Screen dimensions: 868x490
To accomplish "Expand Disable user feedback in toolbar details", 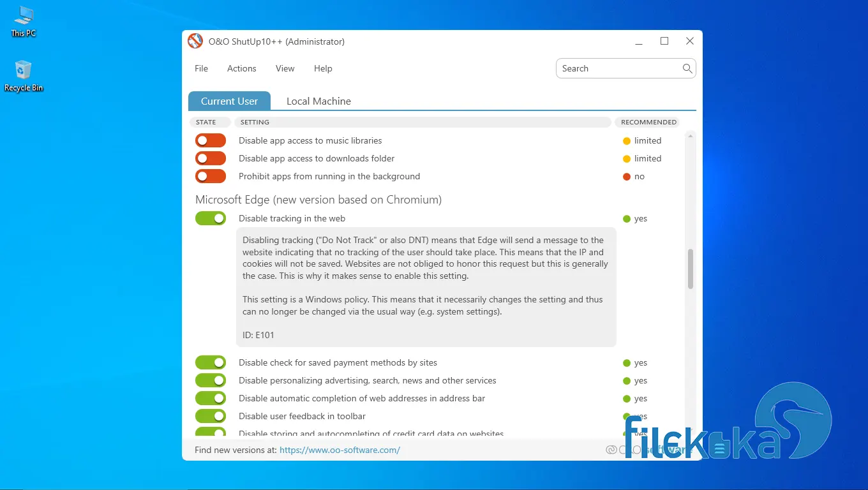I will pos(302,416).
